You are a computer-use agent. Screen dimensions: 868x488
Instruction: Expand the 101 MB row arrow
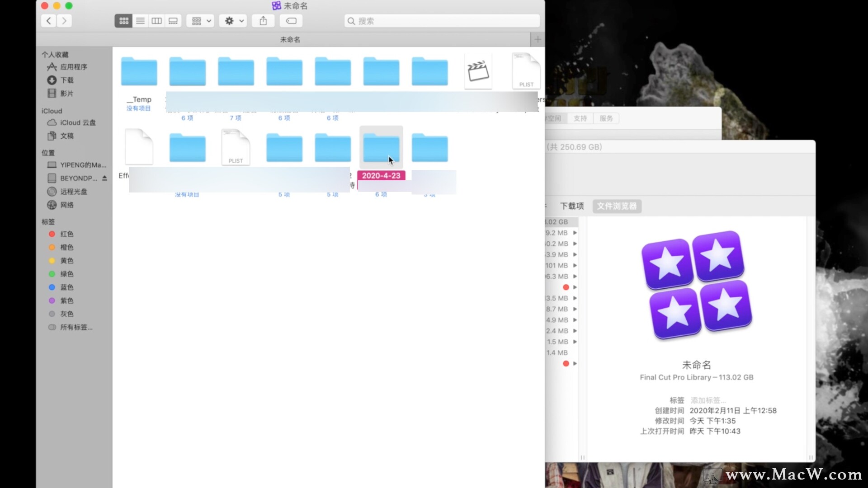tap(575, 266)
